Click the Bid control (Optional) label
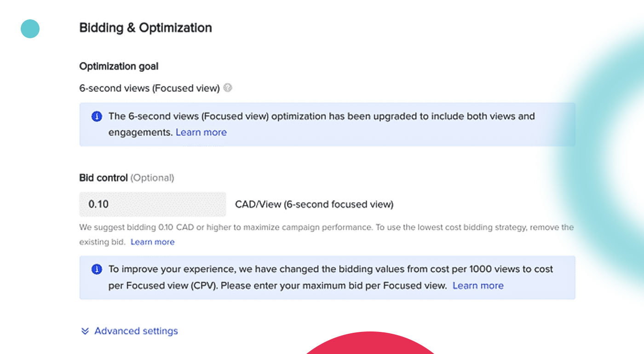This screenshot has height=354, width=644. tap(126, 178)
